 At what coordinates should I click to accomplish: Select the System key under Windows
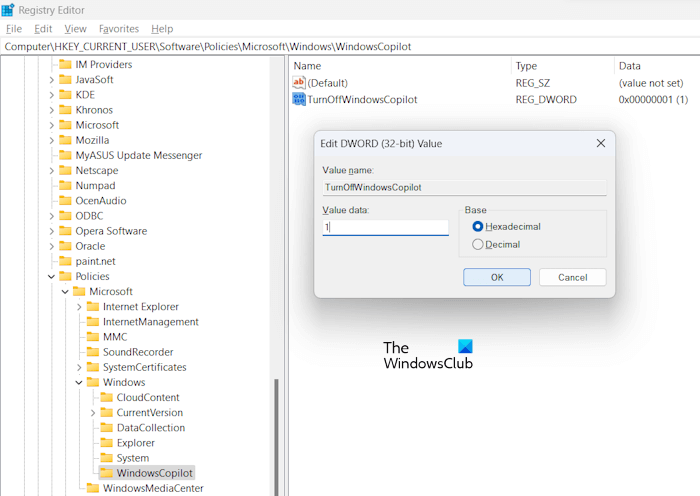(133, 458)
